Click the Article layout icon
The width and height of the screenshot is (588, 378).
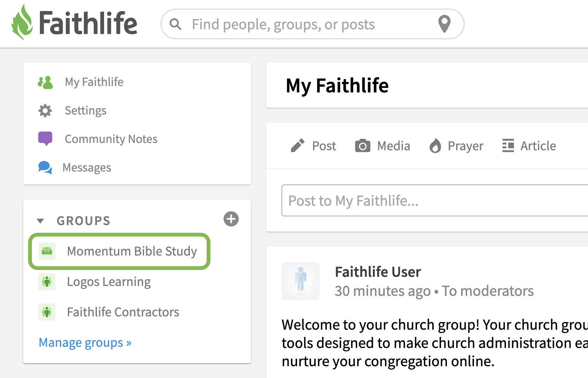(x=508, y=146)
